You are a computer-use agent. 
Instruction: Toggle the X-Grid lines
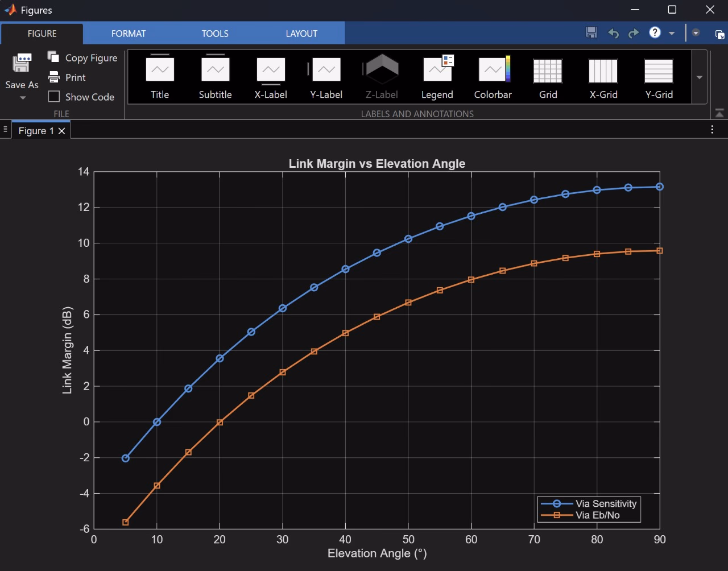click(x=603, y=77)
